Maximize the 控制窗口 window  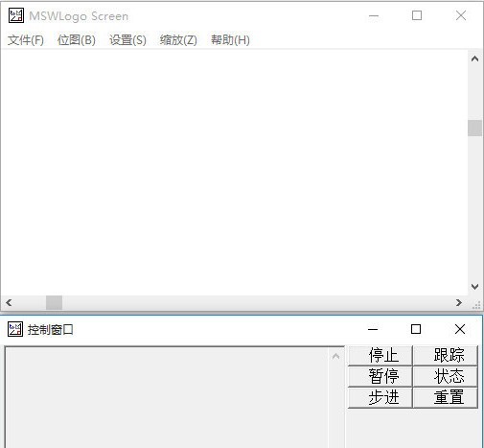416,329
